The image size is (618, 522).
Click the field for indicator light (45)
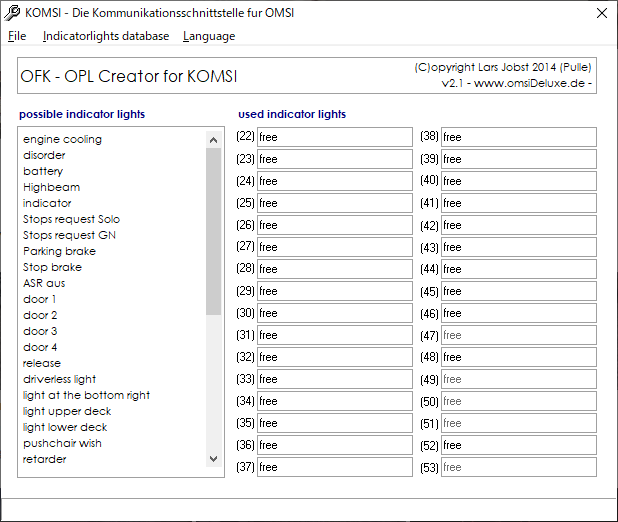point(519,291)
